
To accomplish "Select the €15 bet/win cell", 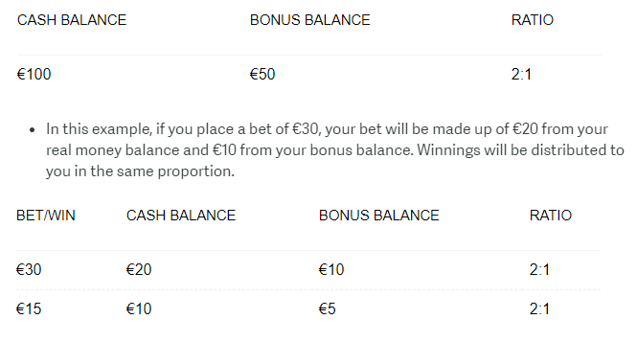I will tap(29, 309).
